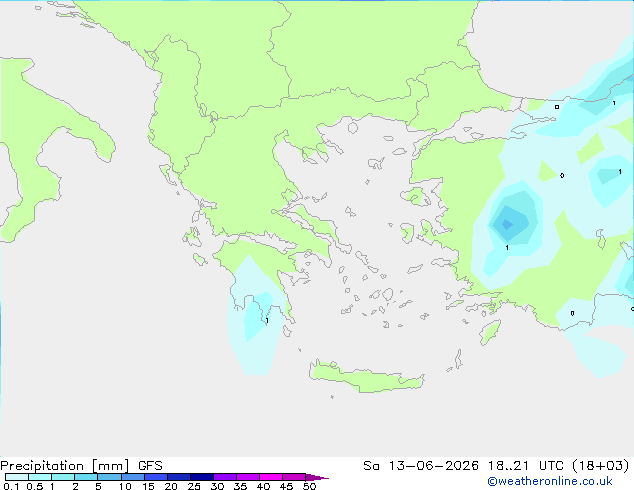Click the 0.1–0.5 mm palest cyan legend swatch
This screenshot has height=490, width=634.
click(x=17, y=477)
